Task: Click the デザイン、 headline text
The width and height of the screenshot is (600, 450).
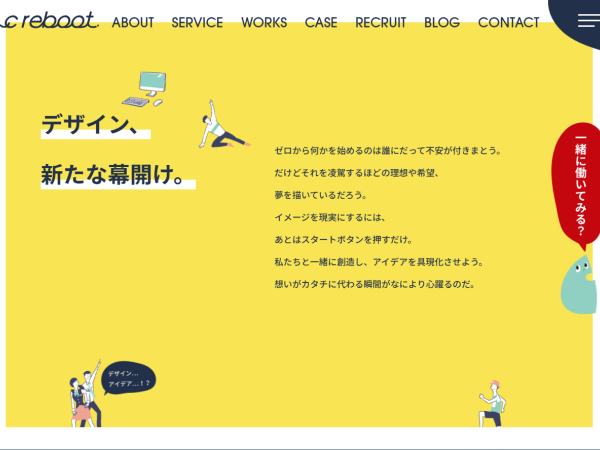Action: [x=90, y=125]
